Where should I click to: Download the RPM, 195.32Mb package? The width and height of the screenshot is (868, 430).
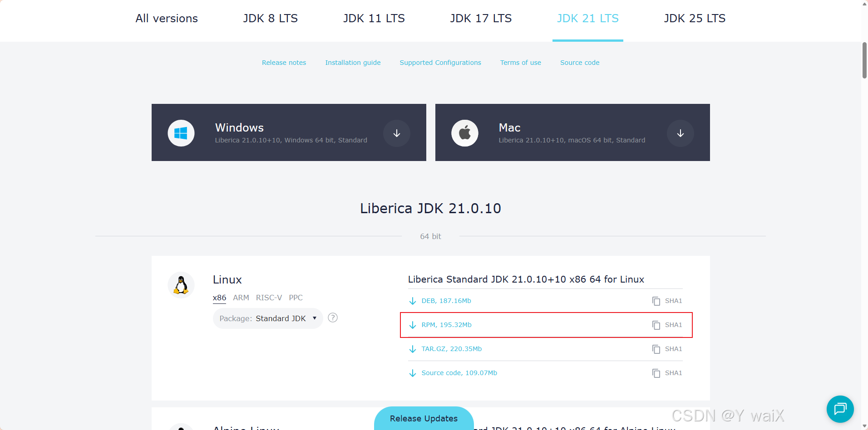[x=447, y=325]
